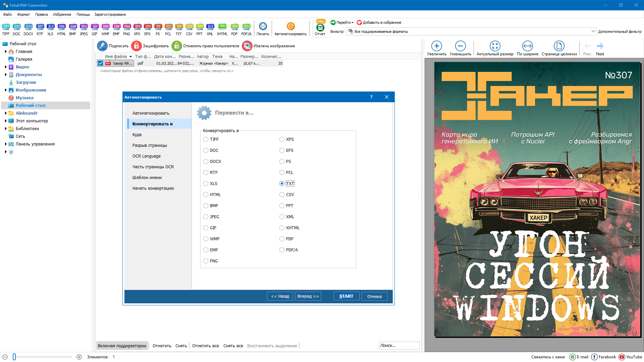Viewport: 644px width, 362px height.
Task: Open the Файл menu
Action: tap(7, 14)
